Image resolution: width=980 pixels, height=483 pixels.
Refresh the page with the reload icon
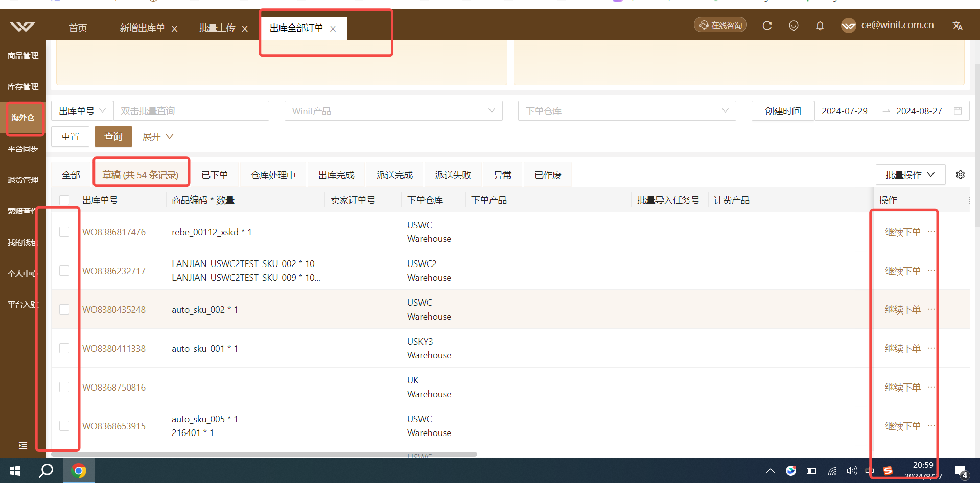767,26
